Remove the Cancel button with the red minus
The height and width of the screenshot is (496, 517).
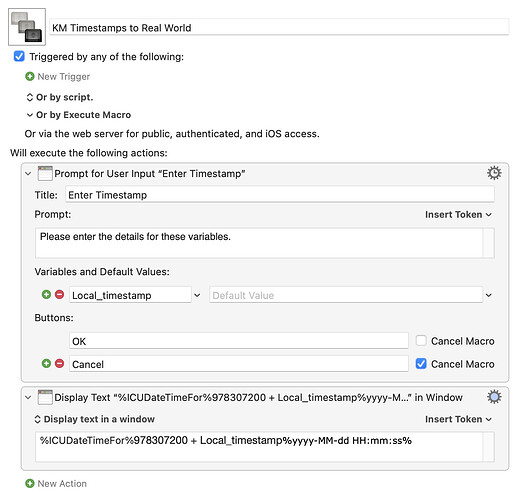pos(59,364)
